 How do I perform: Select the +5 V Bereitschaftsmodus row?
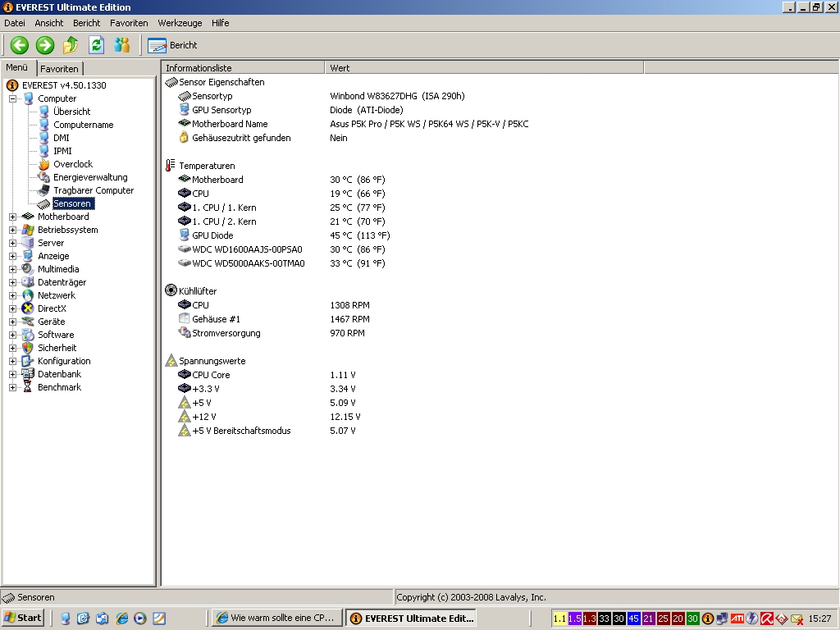[267, 430]
